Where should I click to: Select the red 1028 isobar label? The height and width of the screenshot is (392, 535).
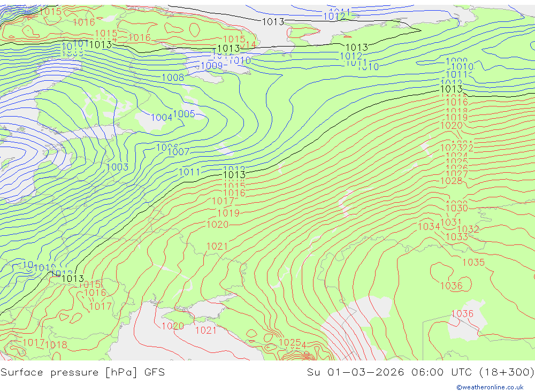pos(452,181)
